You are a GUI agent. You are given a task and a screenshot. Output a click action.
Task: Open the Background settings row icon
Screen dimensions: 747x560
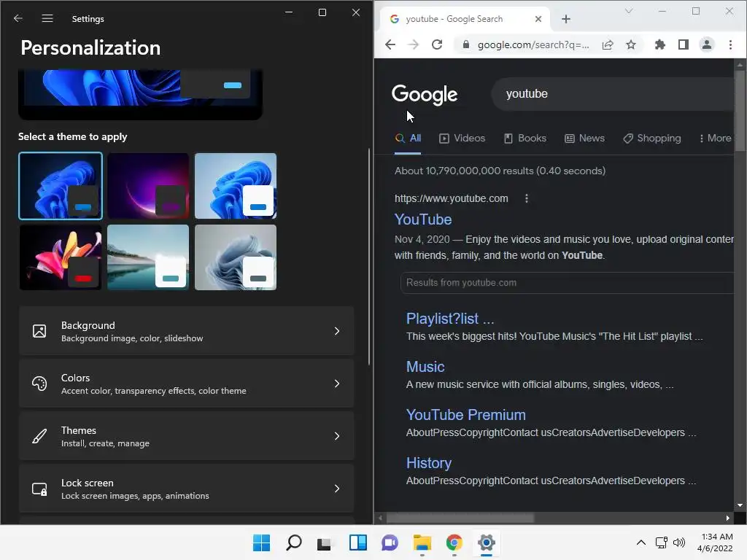click(39, 331)
